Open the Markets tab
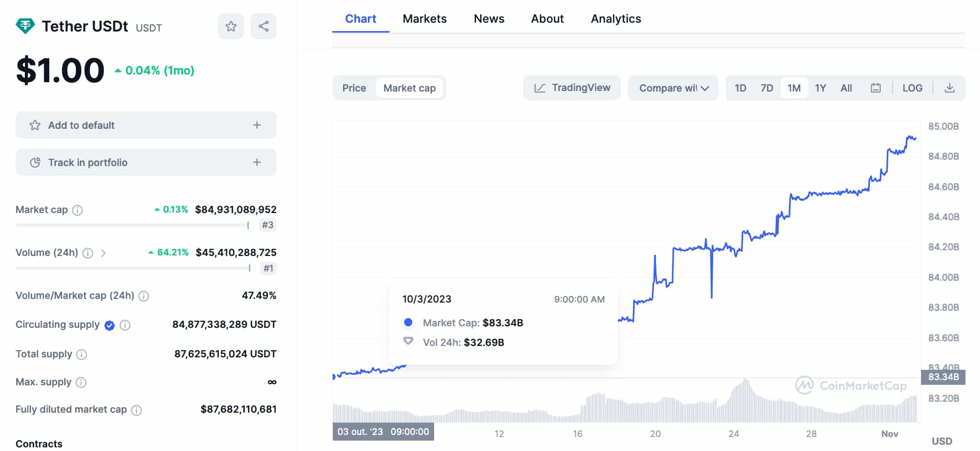This screenshot has width=980, height=451. pyautogui.click(x=425, y=19)
